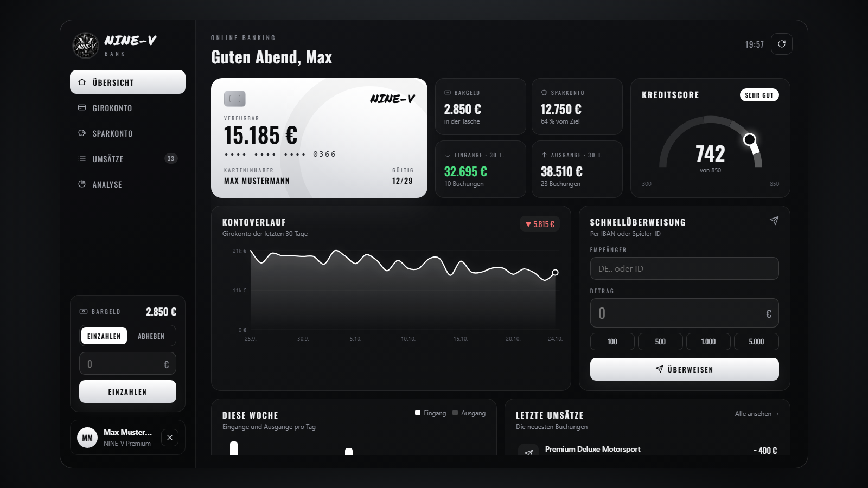Choose the 5.000 quick amount
868x488 pixels.
pyautogui.click(x=756, y=342)
